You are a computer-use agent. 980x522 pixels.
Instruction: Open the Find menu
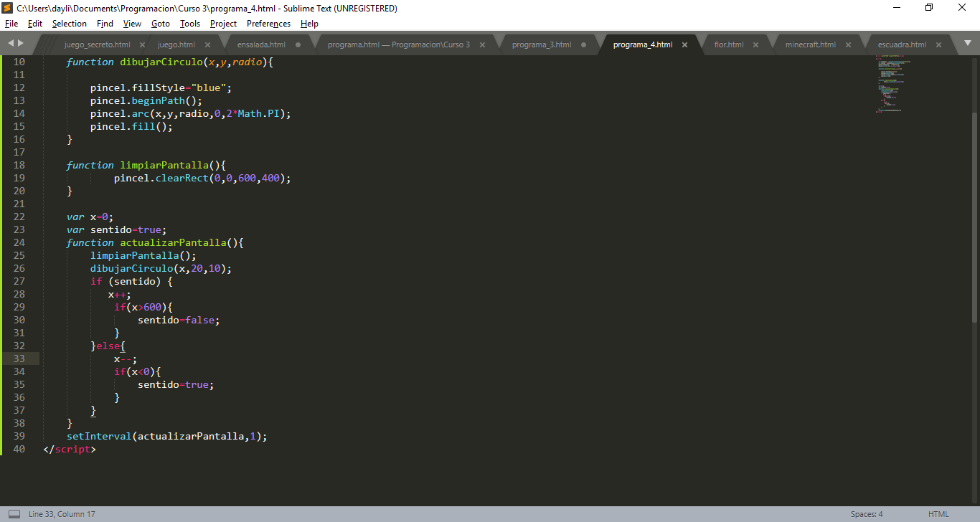coord(105,24)
